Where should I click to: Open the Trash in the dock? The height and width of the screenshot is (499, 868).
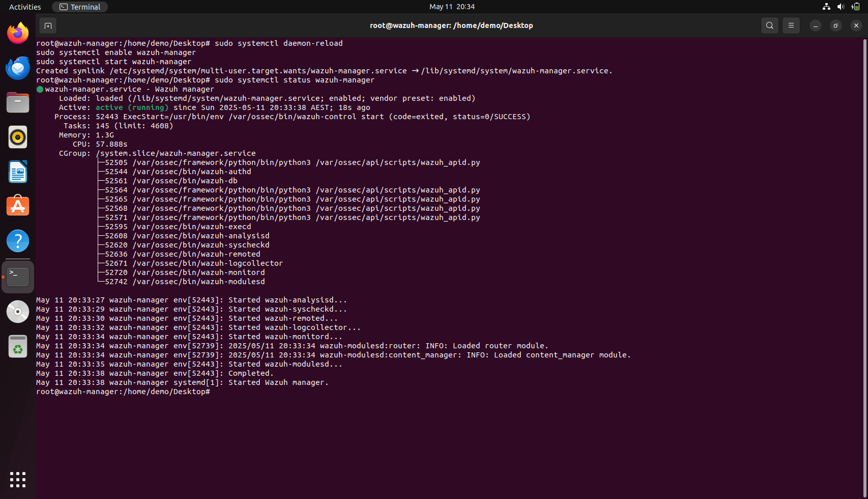coord(18,346)
